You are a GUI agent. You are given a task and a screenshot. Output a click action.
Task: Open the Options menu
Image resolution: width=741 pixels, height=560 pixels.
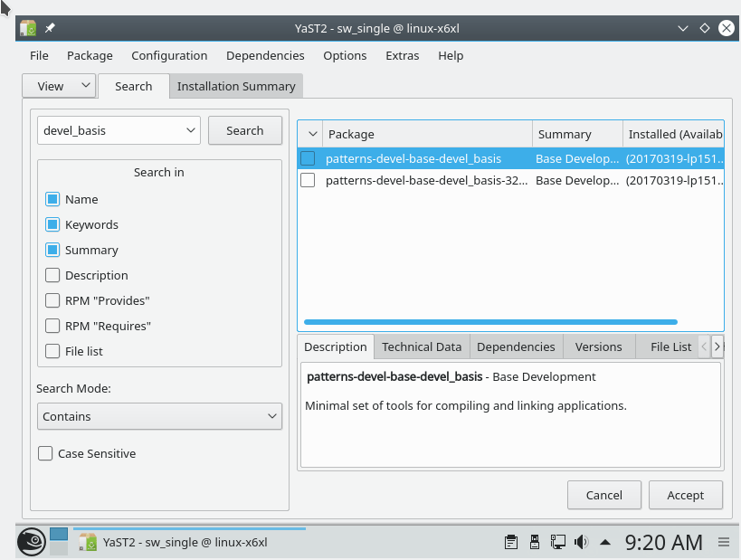point(345,55)
